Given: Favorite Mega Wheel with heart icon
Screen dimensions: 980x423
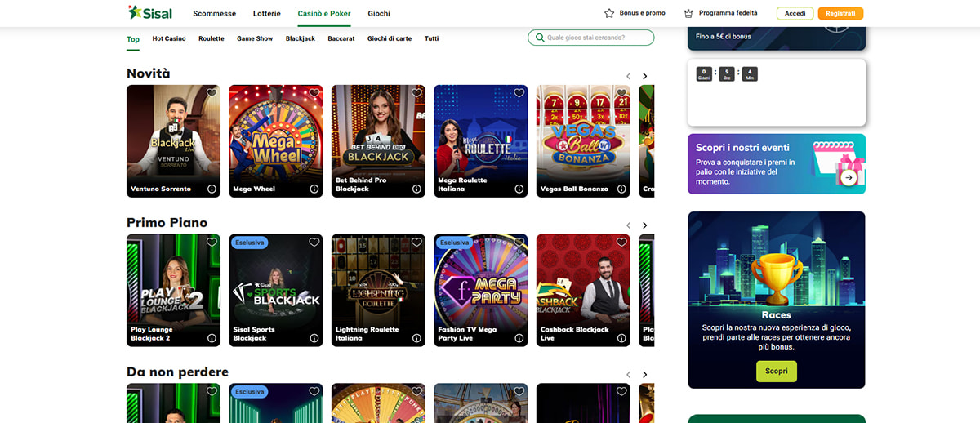Looking at the screenshot, I should pos(314,93).
